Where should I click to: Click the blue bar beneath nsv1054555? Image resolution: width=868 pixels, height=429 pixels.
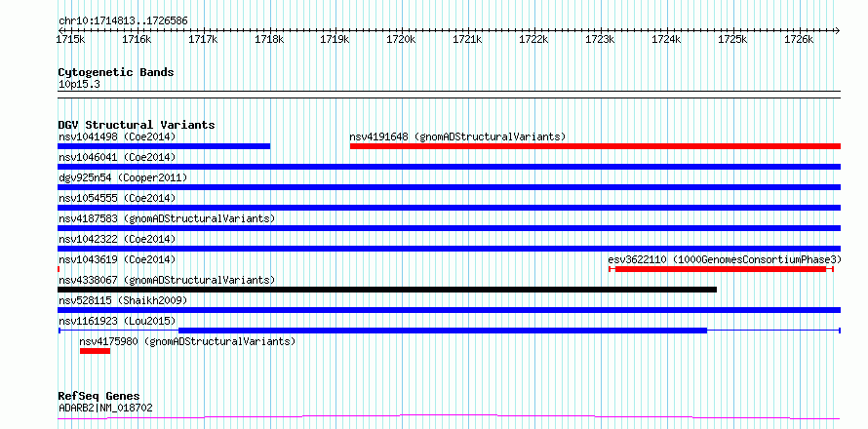click(449, 208)
